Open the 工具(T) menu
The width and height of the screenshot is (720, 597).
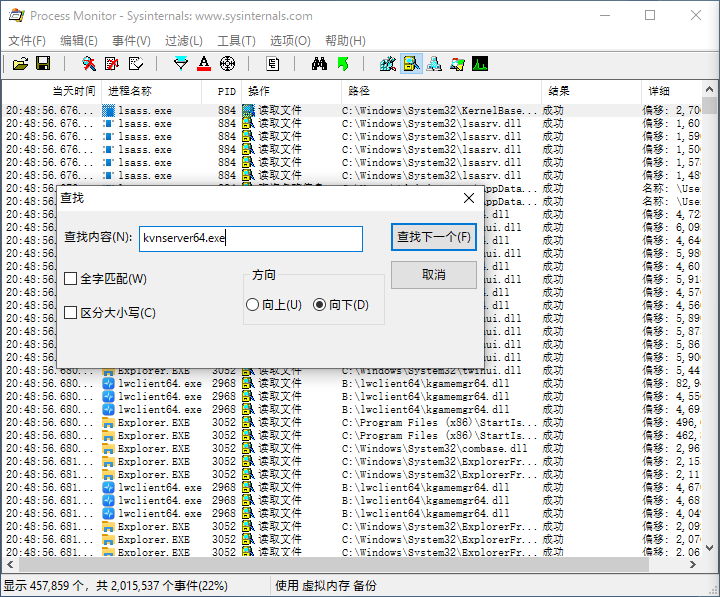(236, 41)
